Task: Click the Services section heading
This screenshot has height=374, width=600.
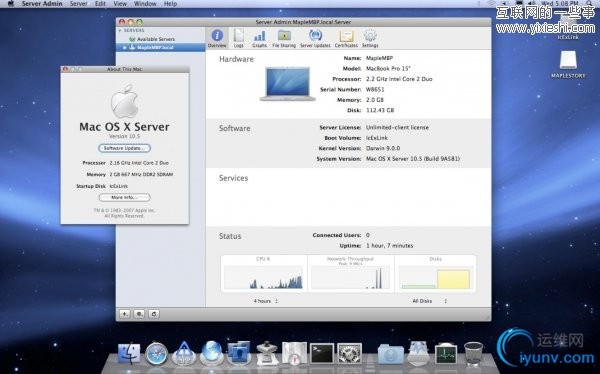Action: tap(233, 178)
